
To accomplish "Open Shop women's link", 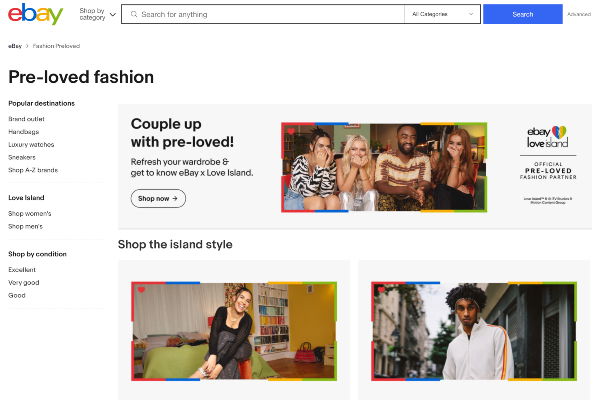I will point(30,214).
